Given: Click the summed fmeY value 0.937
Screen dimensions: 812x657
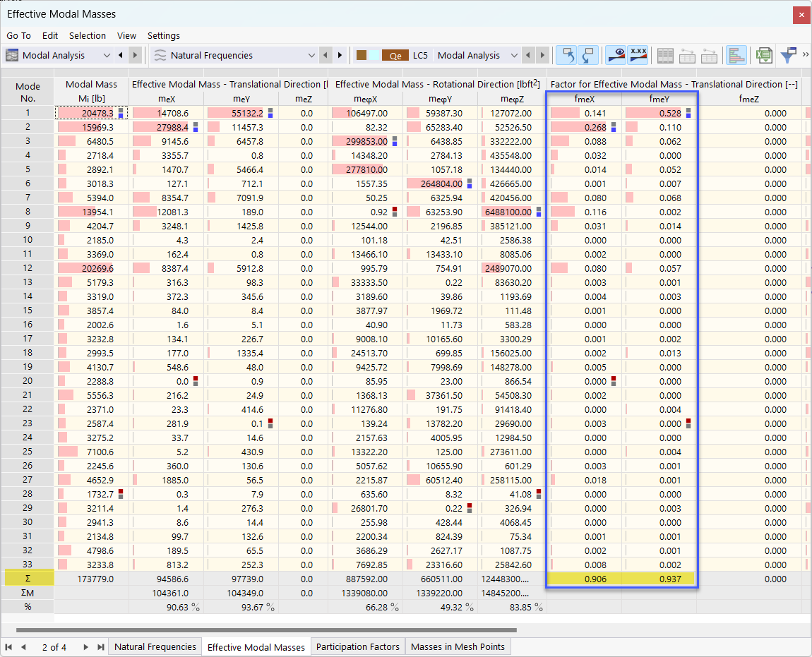Looking at the screenshot, I should coord(659,579).
